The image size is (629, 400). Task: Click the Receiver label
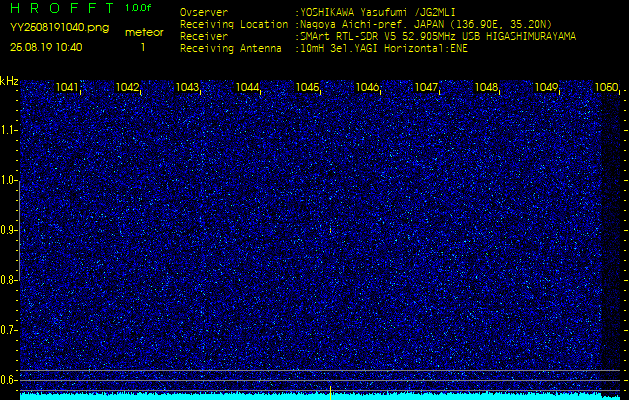click(x=204, y=37)
